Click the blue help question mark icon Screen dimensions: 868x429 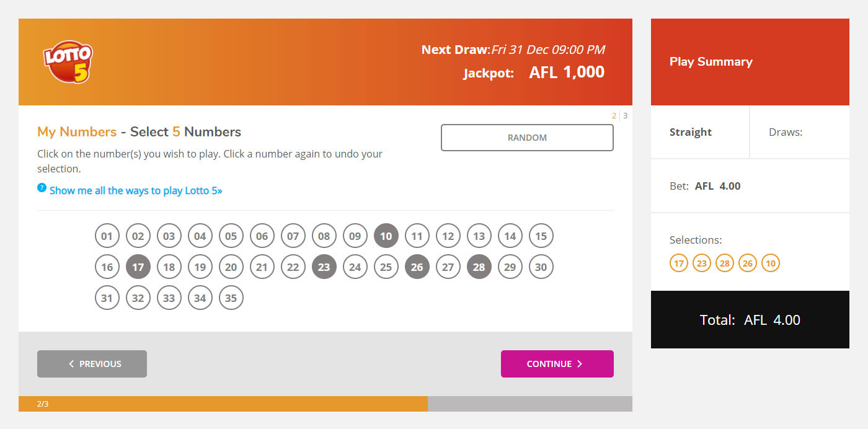pos(42,187)
